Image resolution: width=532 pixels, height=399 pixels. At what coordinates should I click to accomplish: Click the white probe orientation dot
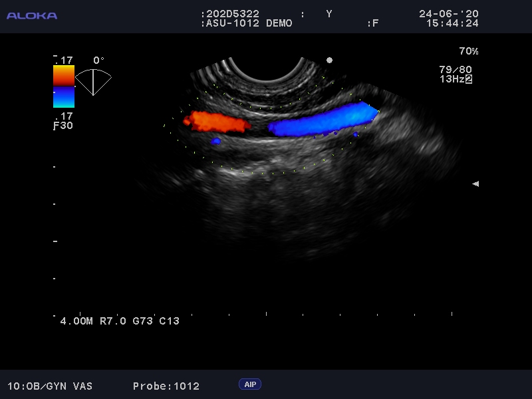tap(329, 60)
